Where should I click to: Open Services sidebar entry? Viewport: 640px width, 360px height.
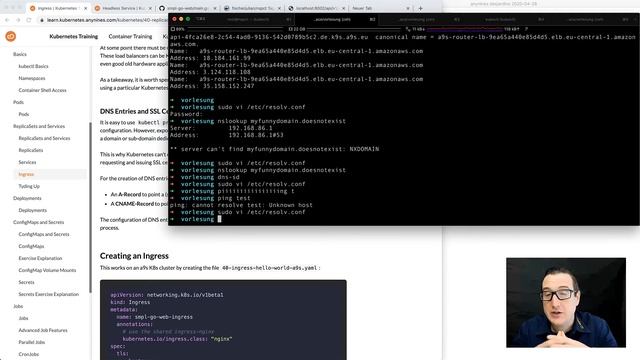click(x=27, y=162)
